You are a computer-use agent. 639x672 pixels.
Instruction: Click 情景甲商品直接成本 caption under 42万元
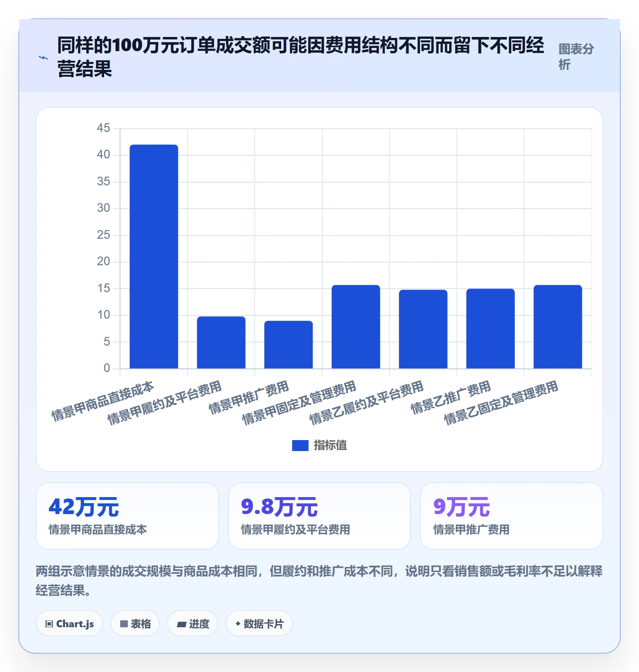[x=98, y=530]
